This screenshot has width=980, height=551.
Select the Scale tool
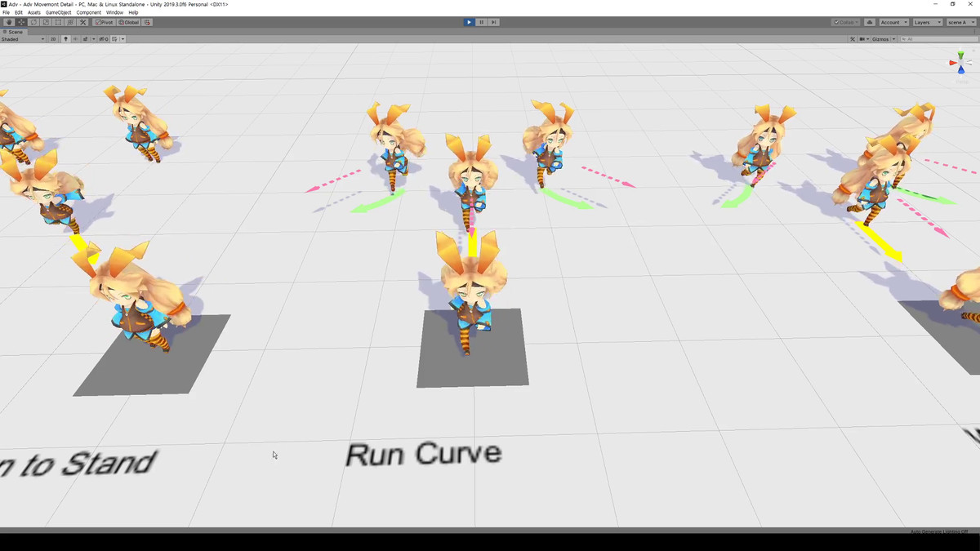(x=47, y=22)
